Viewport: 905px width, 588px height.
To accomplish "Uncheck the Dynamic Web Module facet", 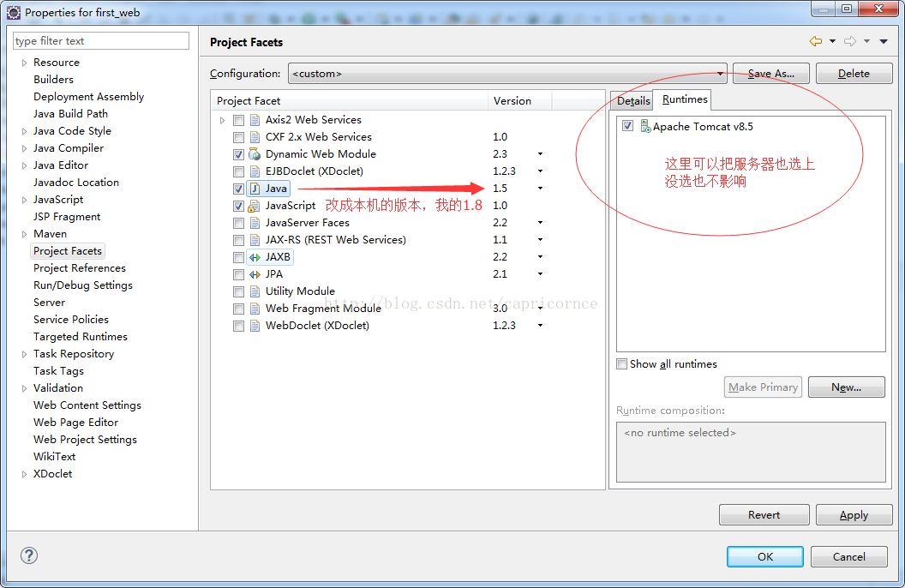I will [238, 154].
